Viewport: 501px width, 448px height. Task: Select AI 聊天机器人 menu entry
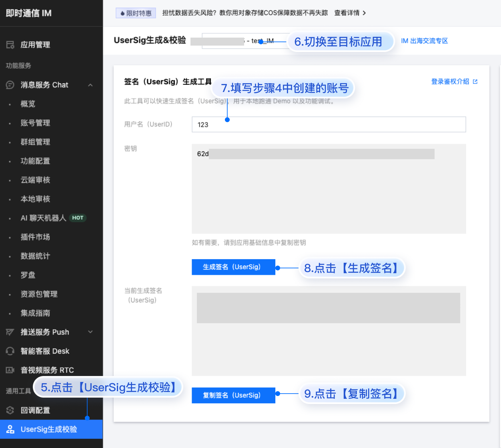click(43, 218)
